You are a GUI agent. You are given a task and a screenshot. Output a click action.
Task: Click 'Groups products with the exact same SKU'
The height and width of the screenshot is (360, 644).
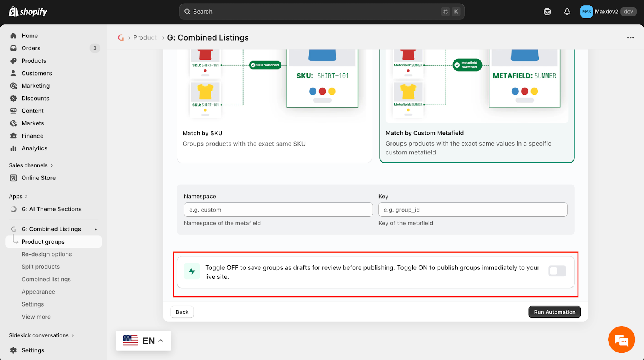pyautogui.click(x=244, y=144)
